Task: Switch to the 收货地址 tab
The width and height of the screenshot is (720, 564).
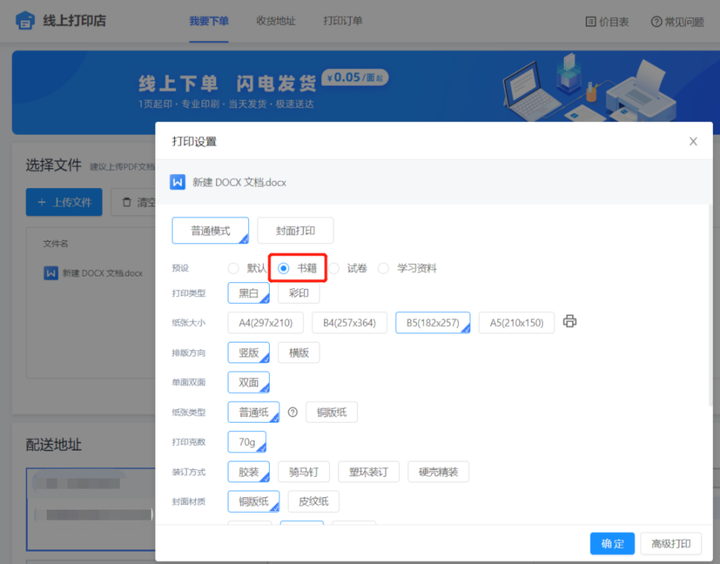Action: pyautogui.click(x=276, y=21)
